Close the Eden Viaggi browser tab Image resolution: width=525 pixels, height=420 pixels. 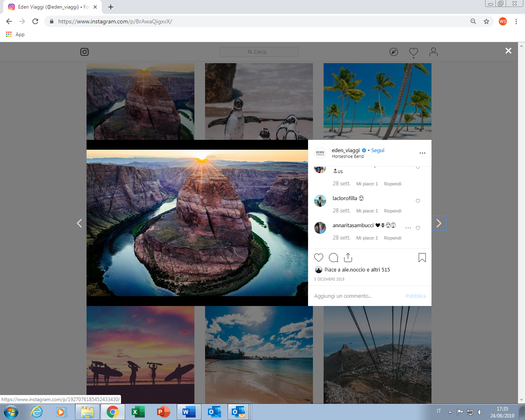[95, 7]
